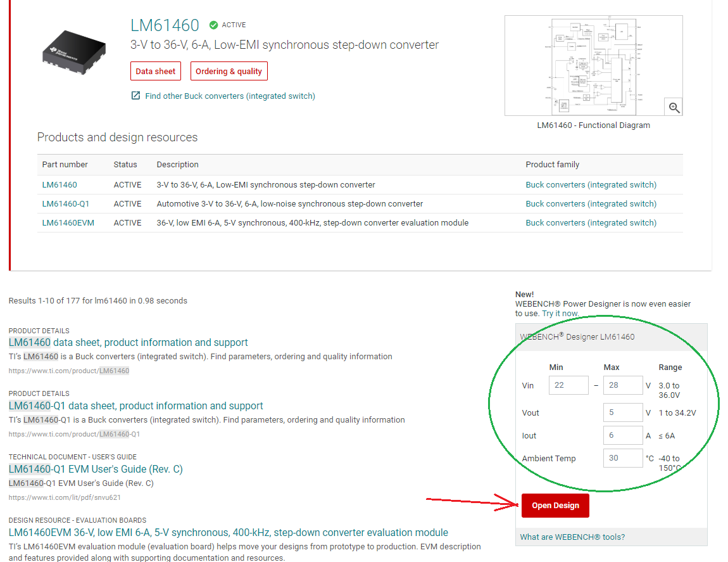Click the WEBENCH Designer LM61460 panel title
This screenshot has width=728, height=562.
pyautogui.click(x=577, y=336)
